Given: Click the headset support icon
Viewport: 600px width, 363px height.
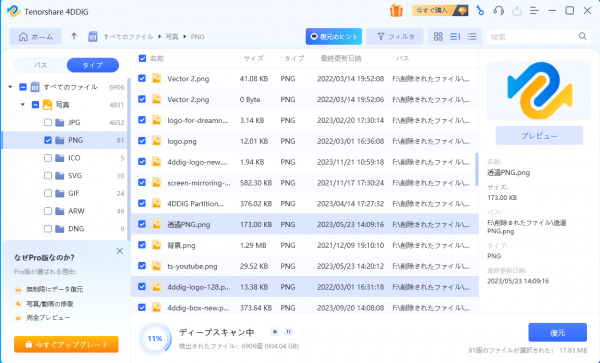Looking at the screenshot, I should point(498,10).
